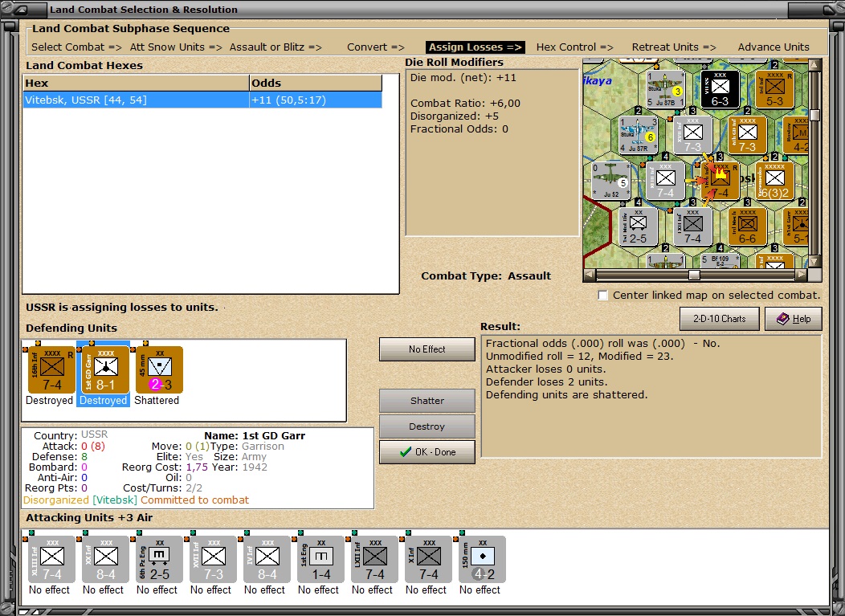
Task: Click the Assign Losses subphase label
Action: 476,47
